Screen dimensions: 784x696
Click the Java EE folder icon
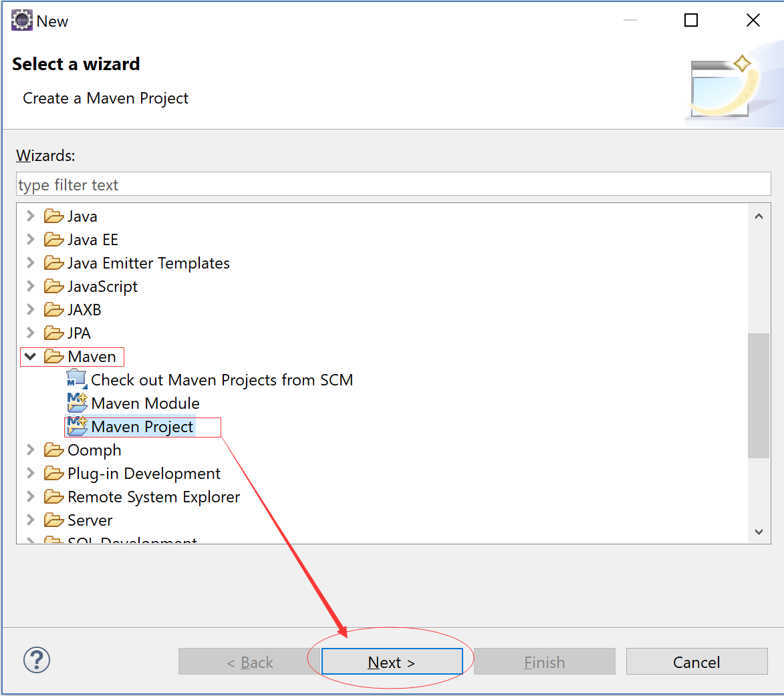pos(53,240)
